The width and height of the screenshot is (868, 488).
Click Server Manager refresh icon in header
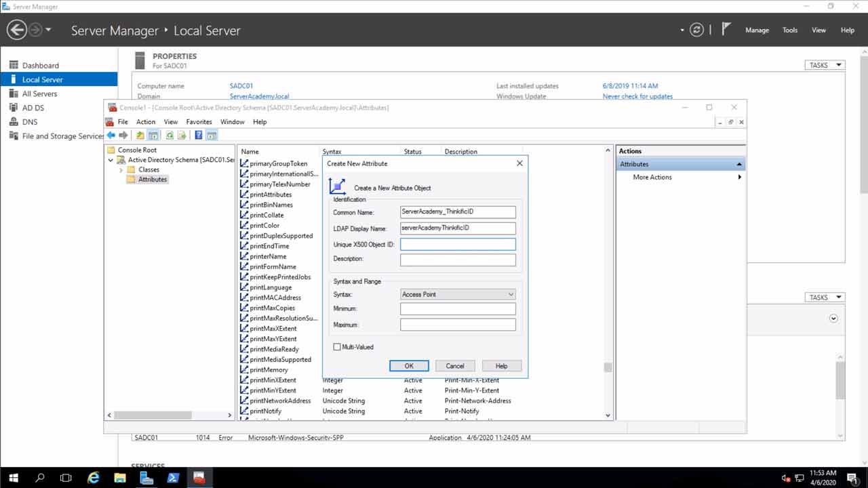point(696,30)
